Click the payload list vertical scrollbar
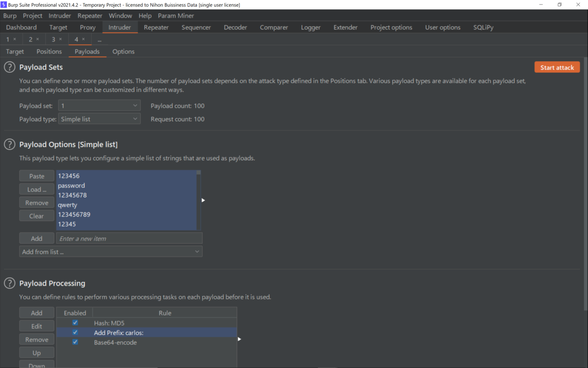The height and width of the screenshot is (368, 588). pyautogui.click(x=198, y=200)
